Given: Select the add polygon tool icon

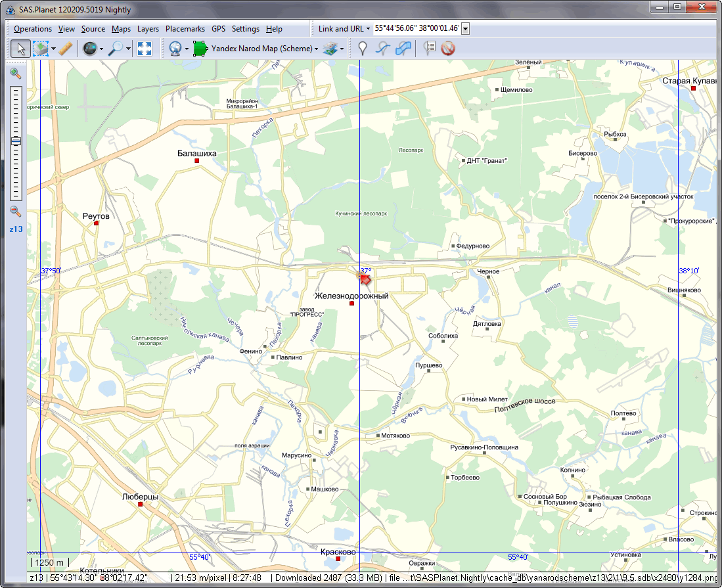Looking at the screenshot, I should (x=404, y=49).
